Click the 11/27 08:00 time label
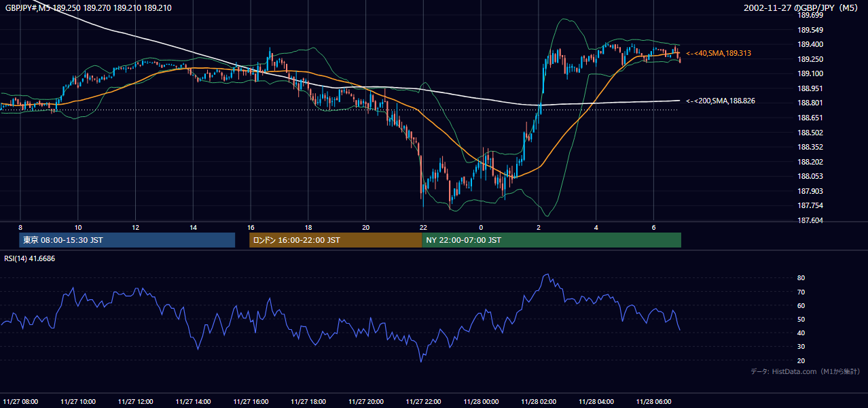This screenshot has width=868, height=408. coord(20,401)
